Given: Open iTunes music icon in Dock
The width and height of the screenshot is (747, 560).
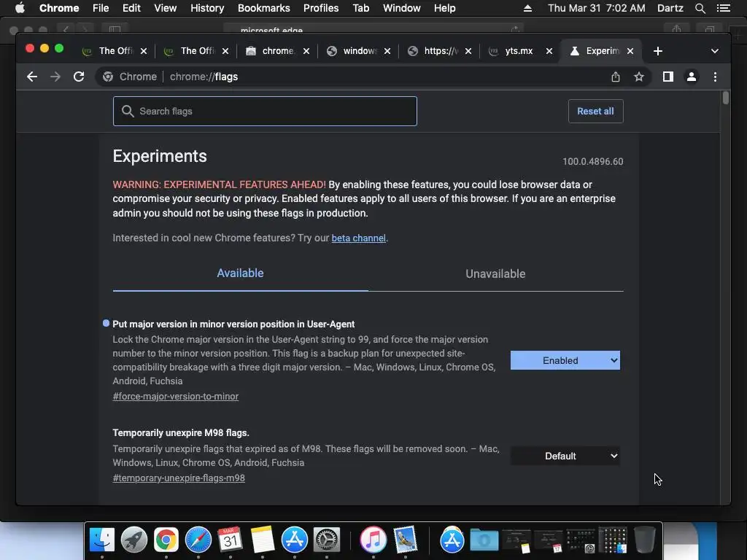Looking at the screenshot, I should coord(373,540).
